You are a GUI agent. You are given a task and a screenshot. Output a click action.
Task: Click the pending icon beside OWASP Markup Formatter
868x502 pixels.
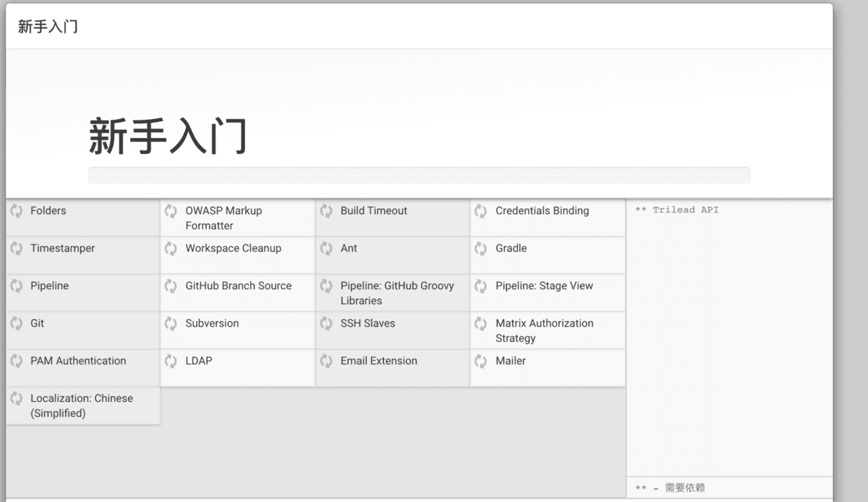point(171,211)
